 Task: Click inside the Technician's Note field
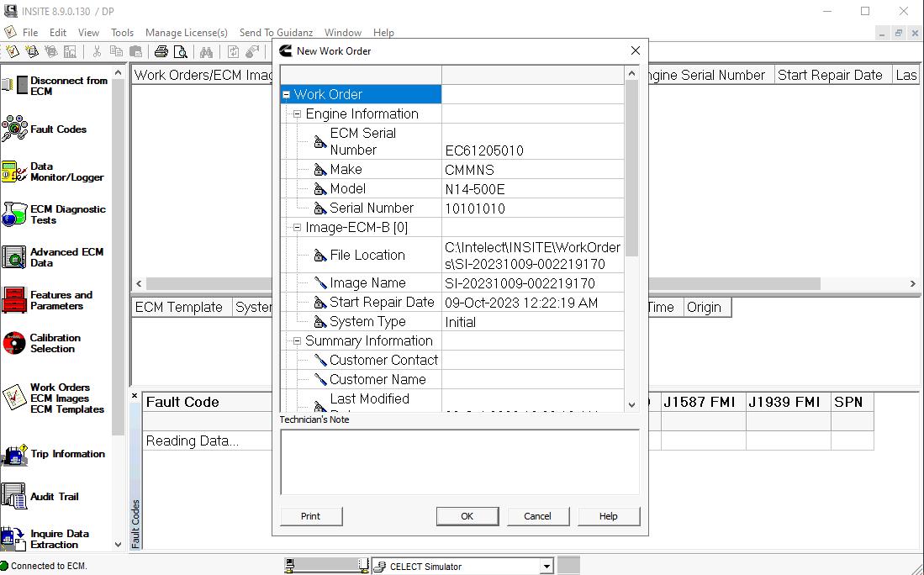[460, 462]
